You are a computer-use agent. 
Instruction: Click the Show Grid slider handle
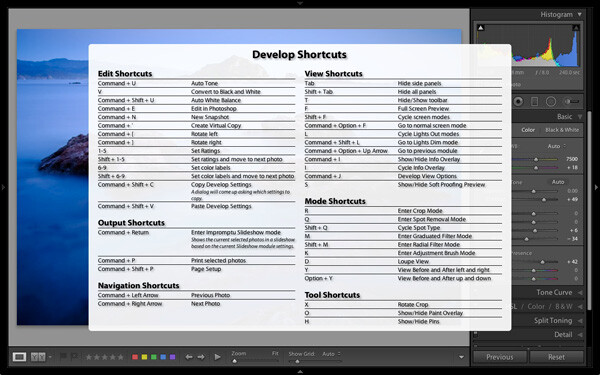click(297, 361)
